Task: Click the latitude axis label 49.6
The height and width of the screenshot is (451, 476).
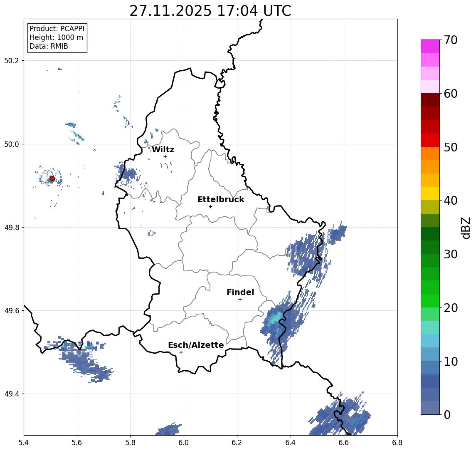Action: click(12, 311)
